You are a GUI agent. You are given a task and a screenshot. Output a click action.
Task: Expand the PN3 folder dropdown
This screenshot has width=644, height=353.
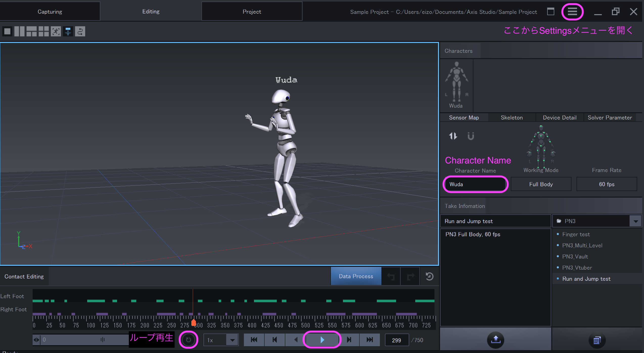click(636, 221)
